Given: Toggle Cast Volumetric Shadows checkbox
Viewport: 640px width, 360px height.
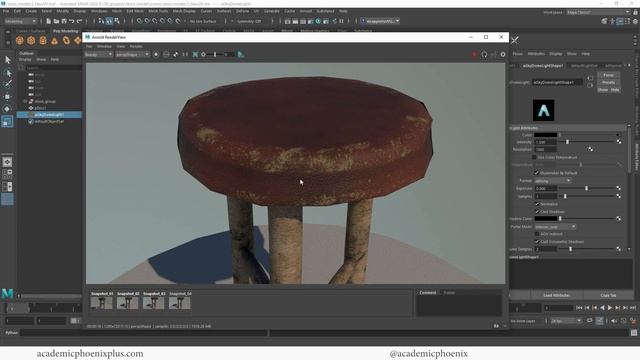Looking at the screenshot, I should 537,242.
